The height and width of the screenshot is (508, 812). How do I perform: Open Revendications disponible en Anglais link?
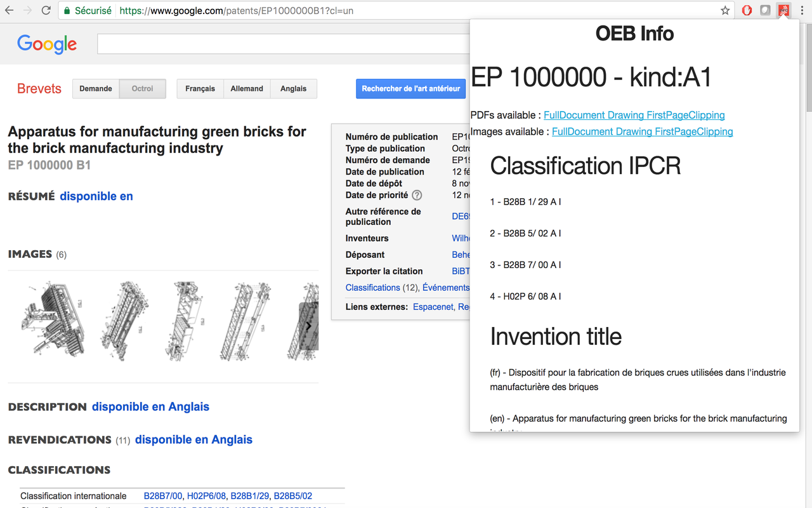[x=193, y=440]
